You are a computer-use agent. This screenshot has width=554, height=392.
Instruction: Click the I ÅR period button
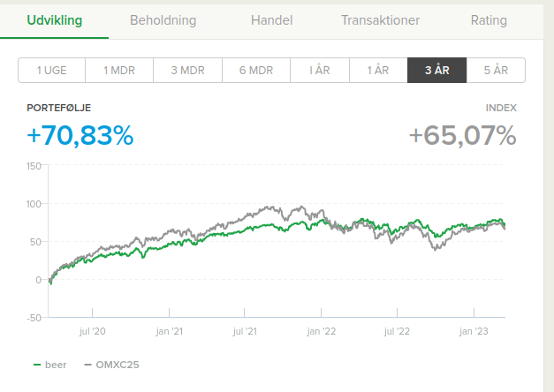[320, 71]
